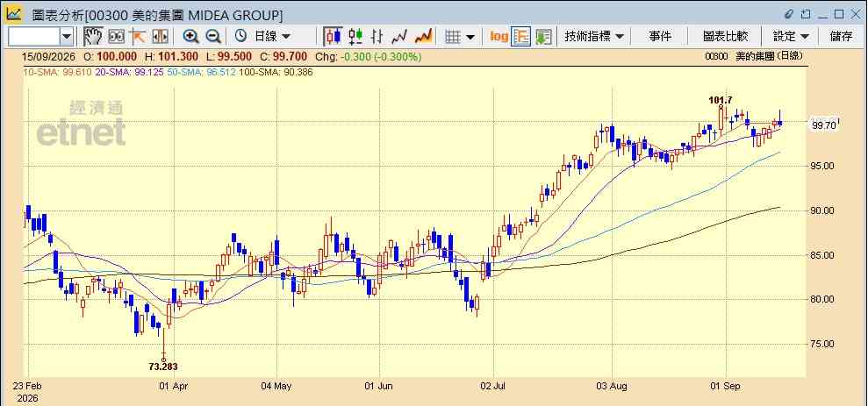Click the paperclip link icon in title bar

789,13
